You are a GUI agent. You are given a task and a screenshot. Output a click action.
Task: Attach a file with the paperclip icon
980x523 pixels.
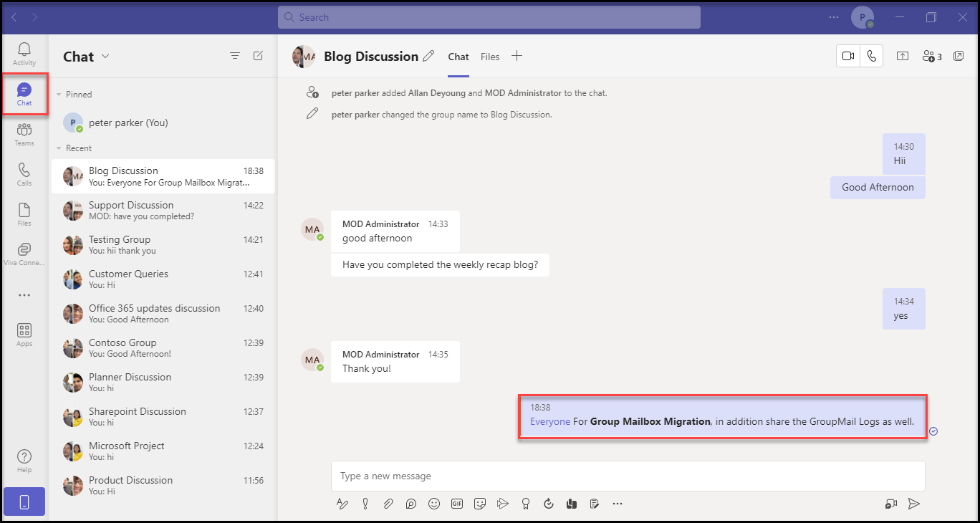[388, 504]
